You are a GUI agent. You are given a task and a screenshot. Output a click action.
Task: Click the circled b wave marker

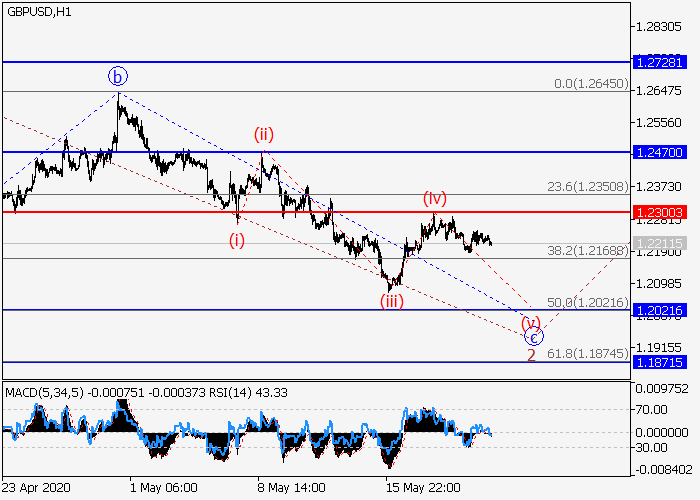tap(118, 76)
